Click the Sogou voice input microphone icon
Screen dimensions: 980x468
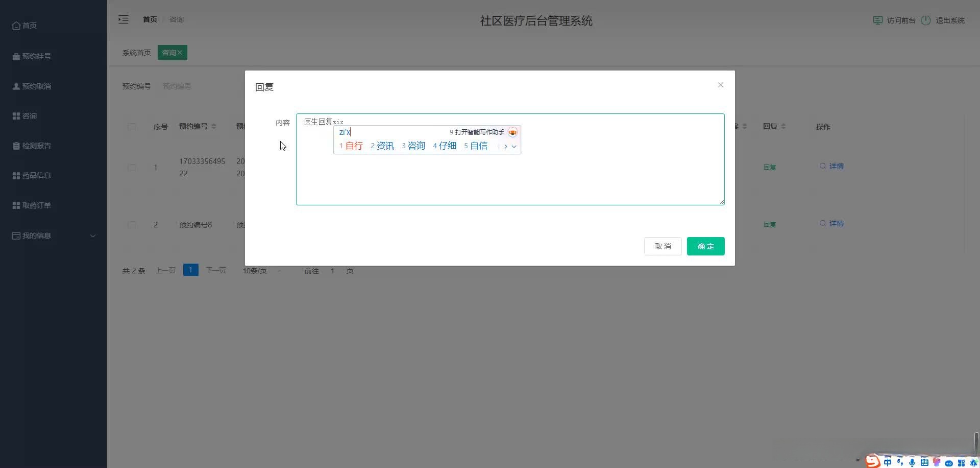[912, 462]
